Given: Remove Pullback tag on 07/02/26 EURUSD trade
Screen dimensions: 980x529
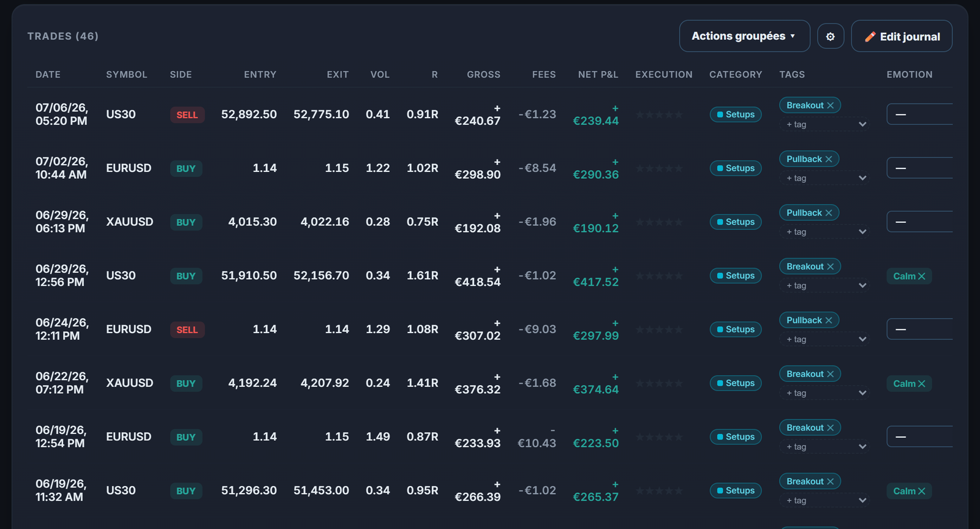Looking at the screenshot, I should 829,159.
